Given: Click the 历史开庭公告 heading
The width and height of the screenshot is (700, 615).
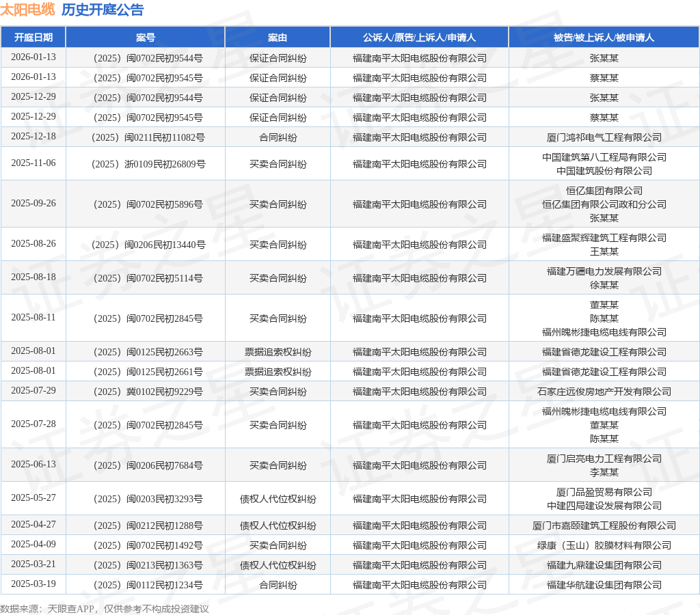Looking at the screenshot, I should tap(103, 10).
